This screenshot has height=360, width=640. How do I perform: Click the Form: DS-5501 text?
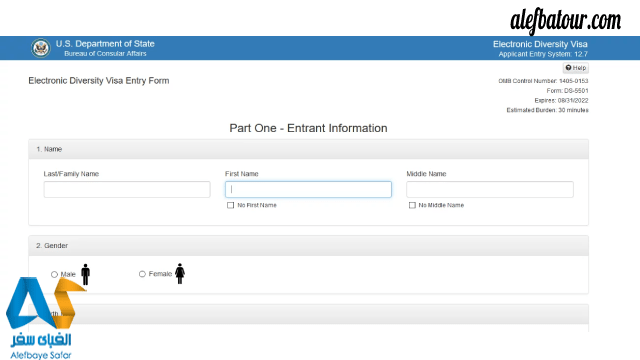[x=567, y=91]
